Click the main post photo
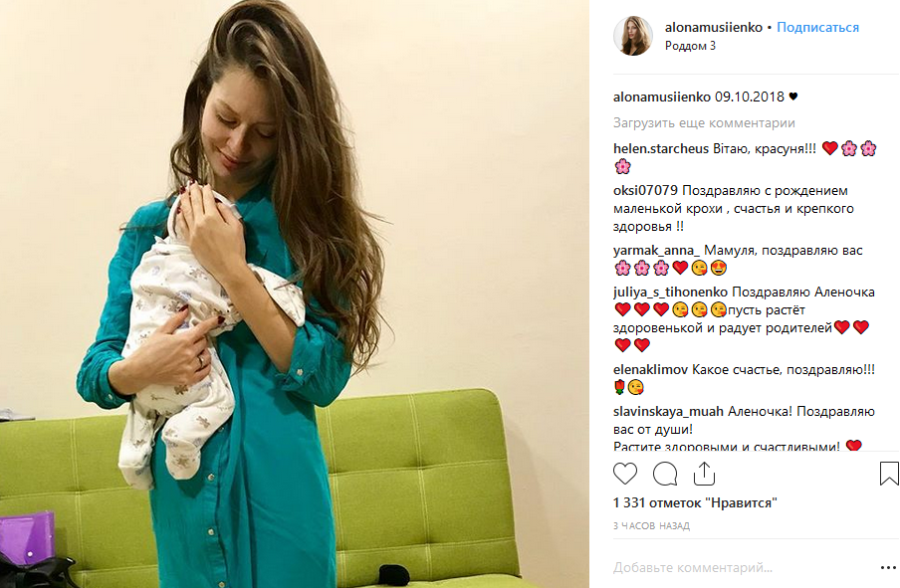The image size is (900, 588). [x=295, y=294]
